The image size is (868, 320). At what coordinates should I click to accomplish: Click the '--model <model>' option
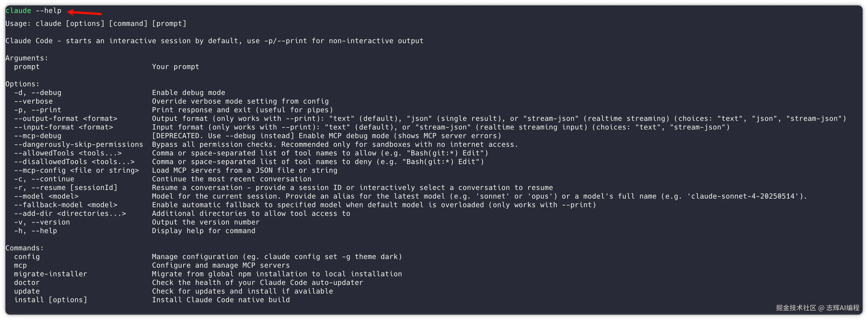tap(46, 196)
